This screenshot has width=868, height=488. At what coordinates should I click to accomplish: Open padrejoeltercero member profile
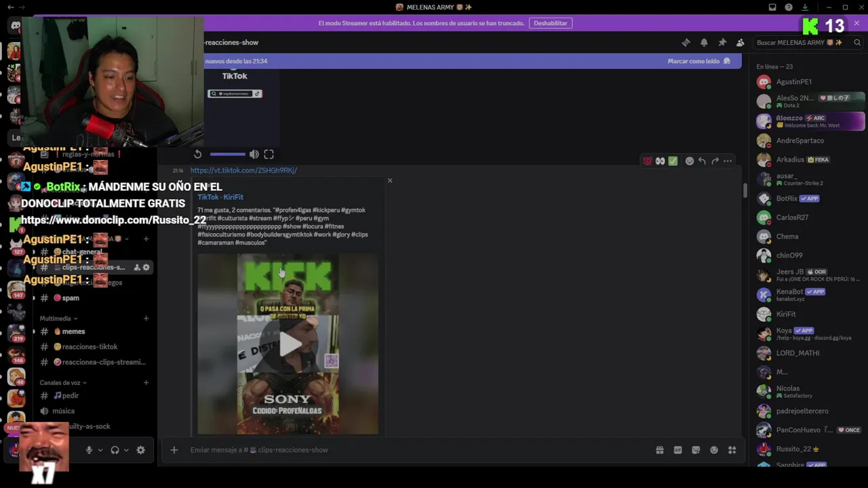pyautogui.click(x=810, y=411)
